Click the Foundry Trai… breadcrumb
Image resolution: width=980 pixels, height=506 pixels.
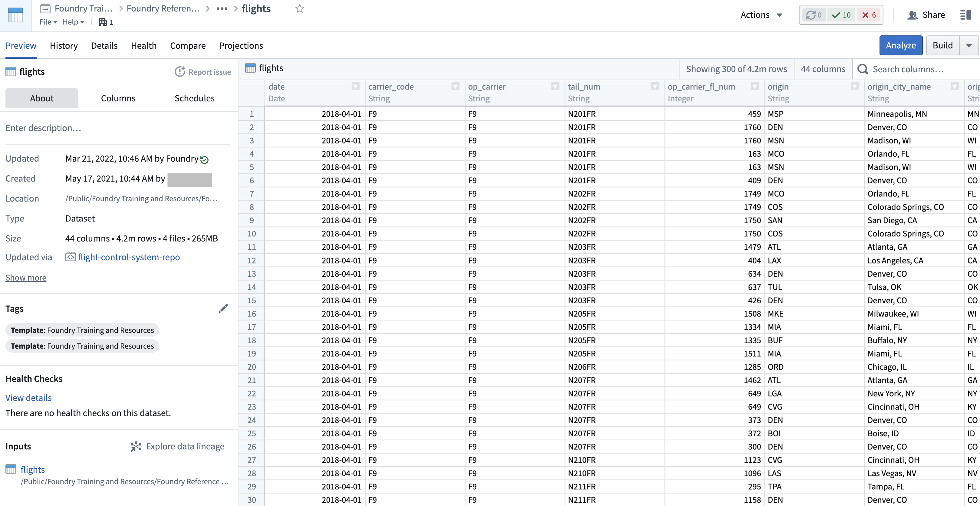click(x=84, y=8)
